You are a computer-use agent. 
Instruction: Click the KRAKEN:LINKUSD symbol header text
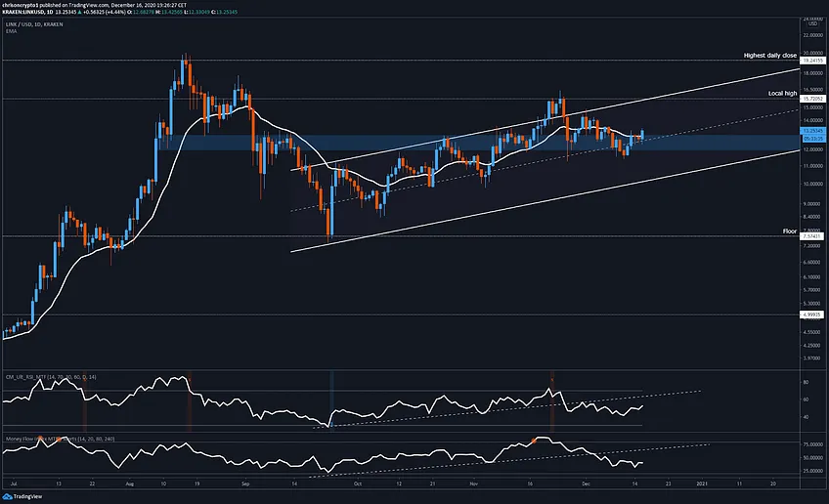click(x=27, y=12)
